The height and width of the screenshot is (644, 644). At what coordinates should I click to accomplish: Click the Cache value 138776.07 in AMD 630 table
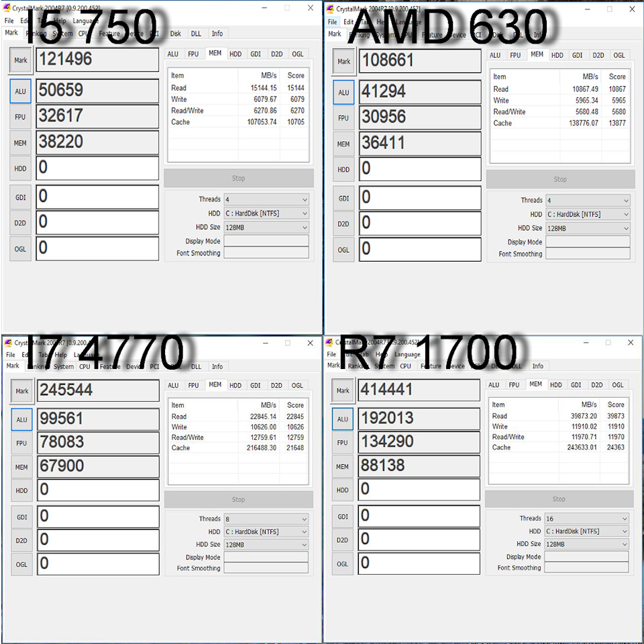[x=583, y=123]
